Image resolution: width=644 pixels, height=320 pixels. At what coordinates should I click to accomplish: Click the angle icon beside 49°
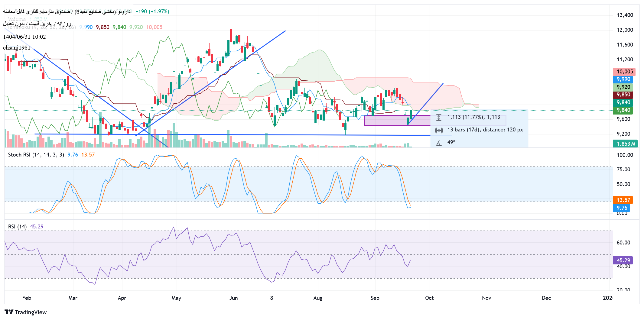click(439, 143)
